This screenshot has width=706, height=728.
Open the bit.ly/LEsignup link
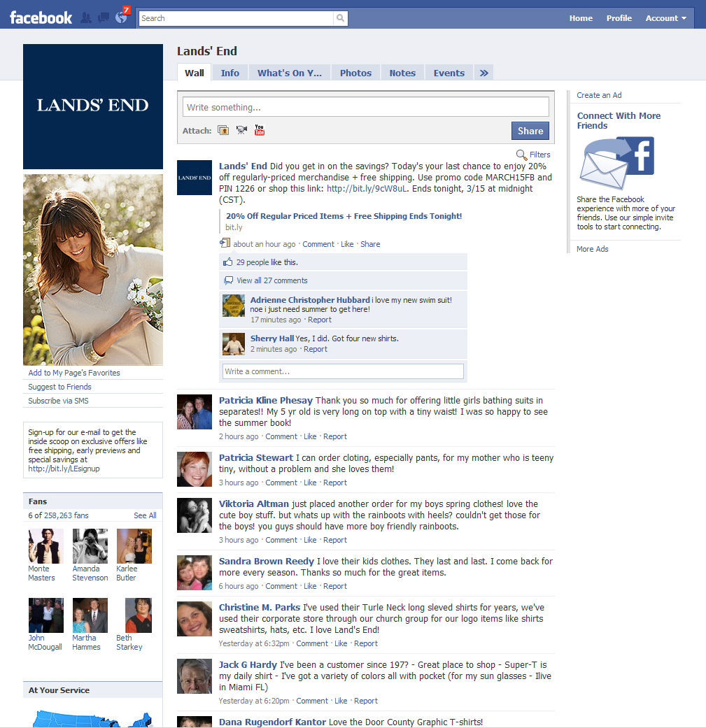(x=64, y=469)
